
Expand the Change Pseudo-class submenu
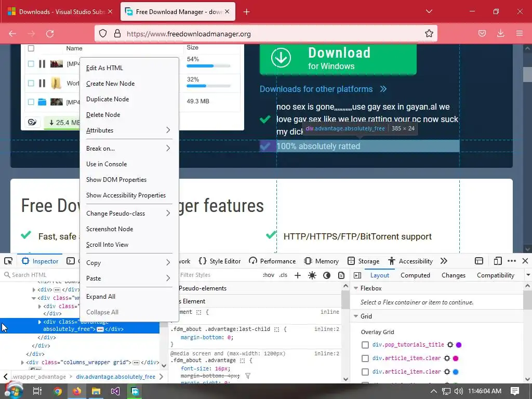point(129,214)
